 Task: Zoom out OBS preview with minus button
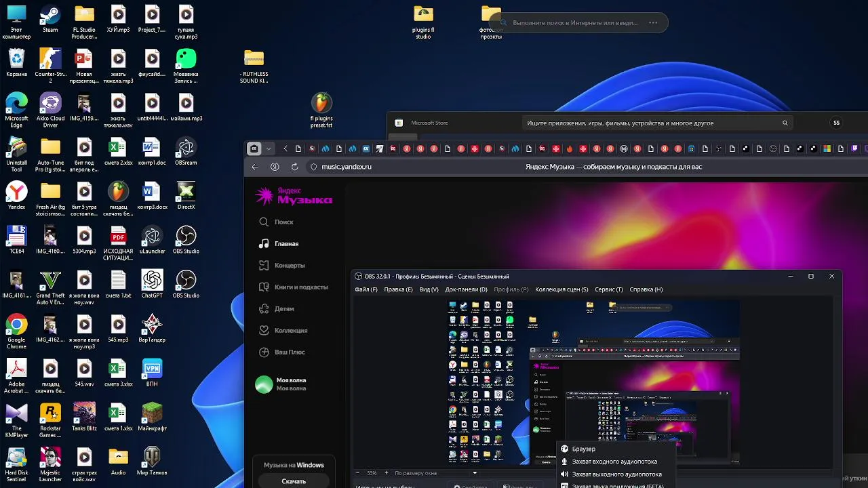pos(358,472)
